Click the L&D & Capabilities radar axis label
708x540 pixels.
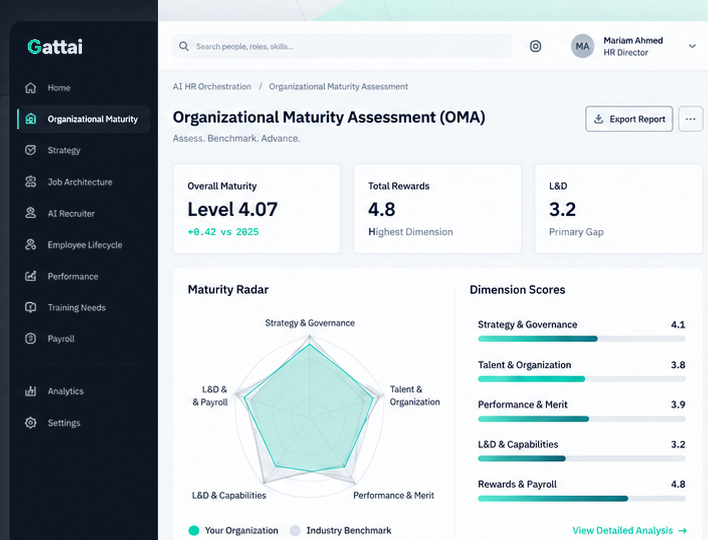(229, 495)
